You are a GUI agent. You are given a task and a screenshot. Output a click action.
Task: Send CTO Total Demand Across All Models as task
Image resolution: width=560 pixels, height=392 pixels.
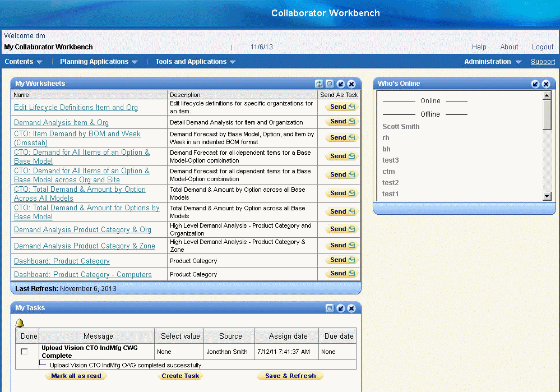(x=342, y=193)
